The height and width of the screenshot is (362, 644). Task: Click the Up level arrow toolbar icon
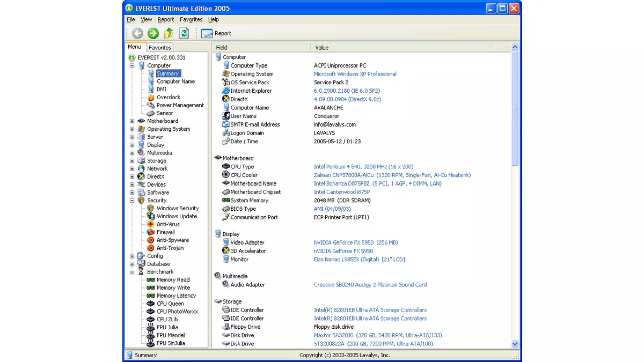[x=169, y=33]
